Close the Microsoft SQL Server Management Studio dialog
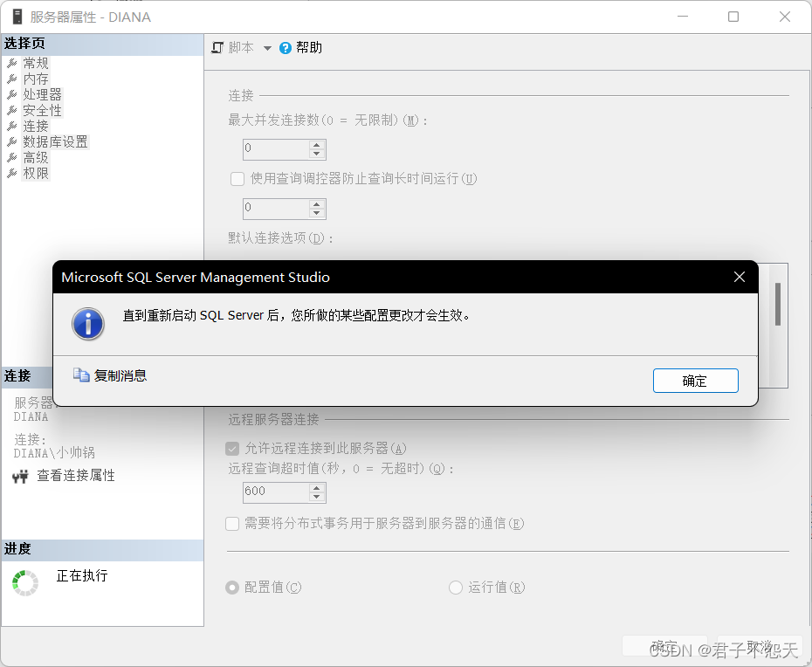Image resolution: width=812 pixels, height=667 pixels. (739, 277)
